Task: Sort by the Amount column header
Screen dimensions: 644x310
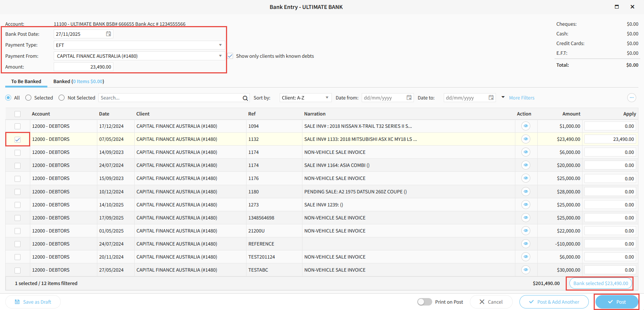Action: point(571,114)
